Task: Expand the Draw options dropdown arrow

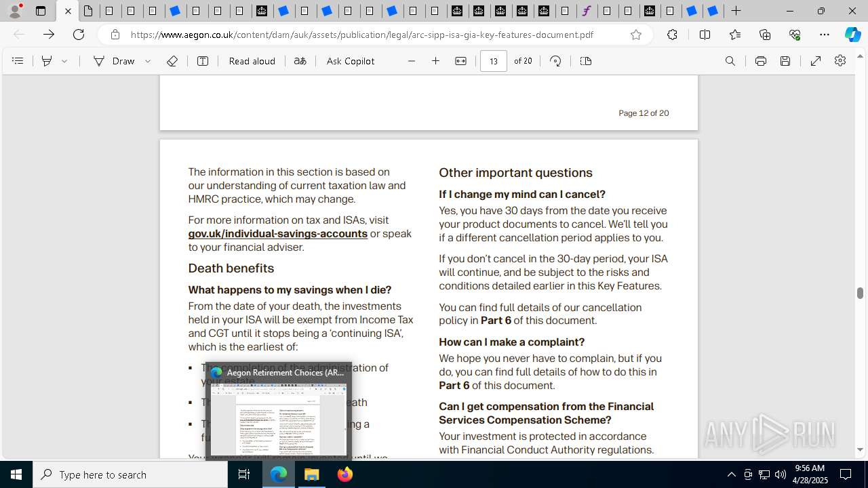Action: coord(148,61)
